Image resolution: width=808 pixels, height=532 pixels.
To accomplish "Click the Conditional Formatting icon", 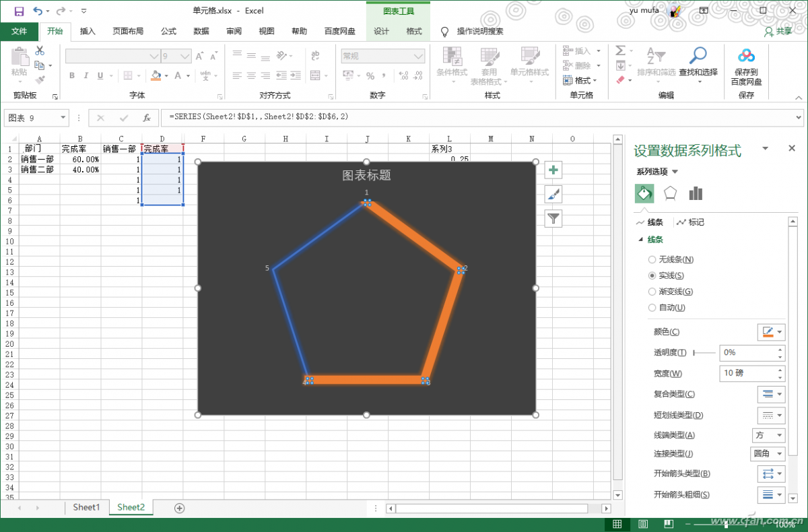I will coord(452,56).
